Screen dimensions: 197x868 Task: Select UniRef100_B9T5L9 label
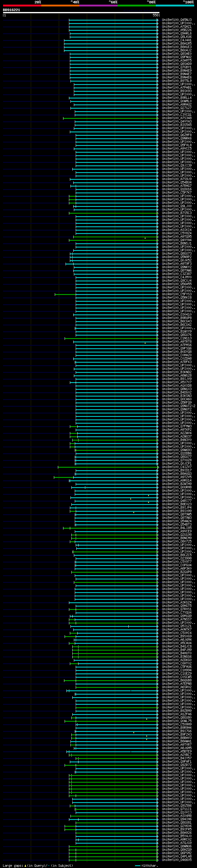click(x=177, y=81)
